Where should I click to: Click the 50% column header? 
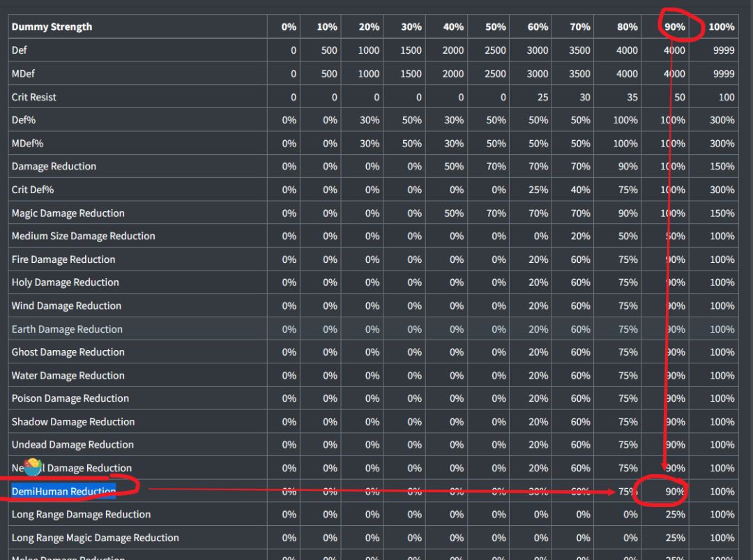pos(496,27)
